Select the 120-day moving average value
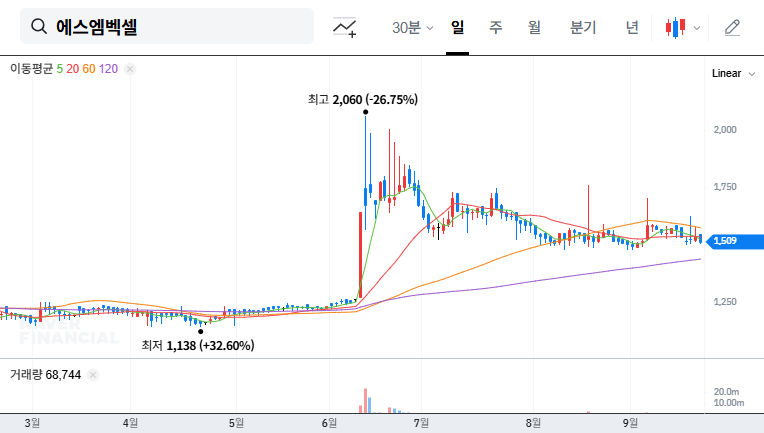This screenshot has width=764, height=433. [108, 69]
